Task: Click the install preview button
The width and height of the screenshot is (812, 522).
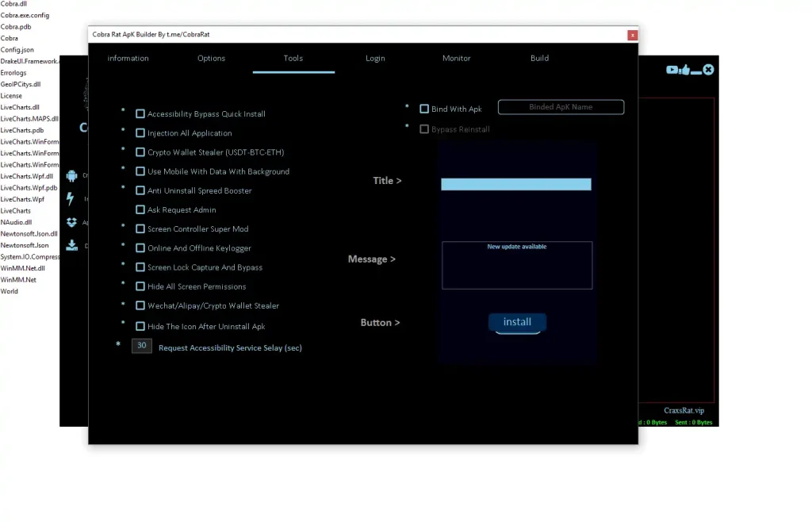Action: 517,322
